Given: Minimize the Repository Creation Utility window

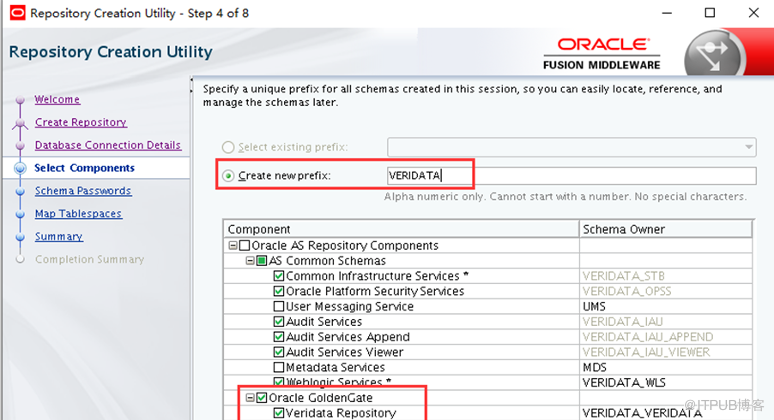Looking at the screenshot, I should coord(667,13).
